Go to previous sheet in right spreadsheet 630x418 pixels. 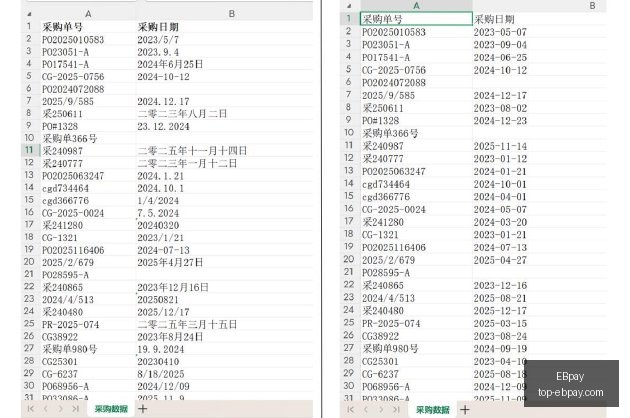366,410
